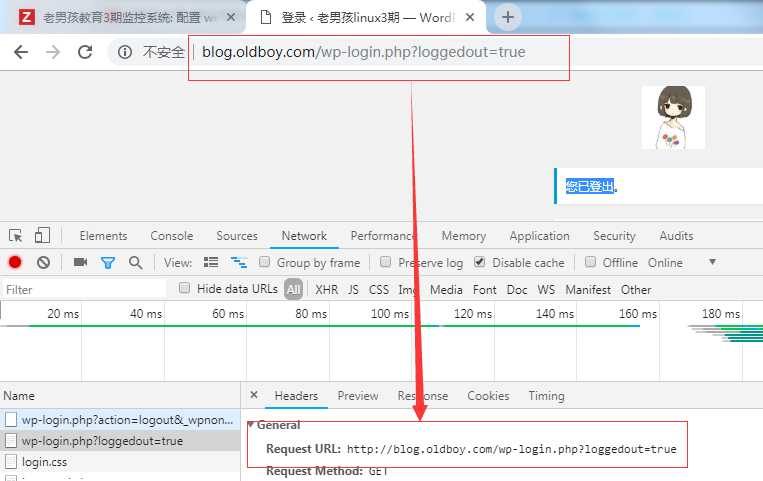The height and width of the screenshot is (481, 763).
Task: Switch to large request rows view
Action: tap(211, 263)
